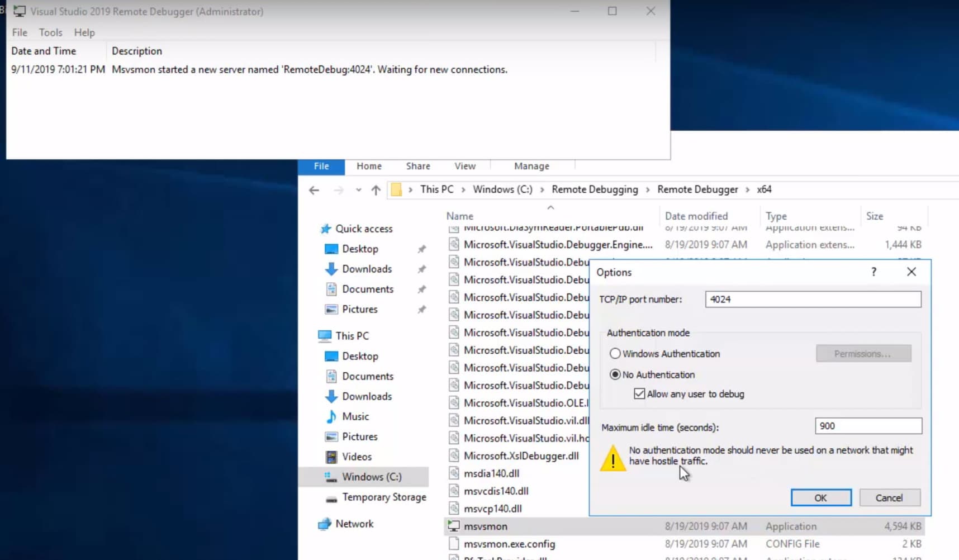Select Temporary Storage drive

384,497
